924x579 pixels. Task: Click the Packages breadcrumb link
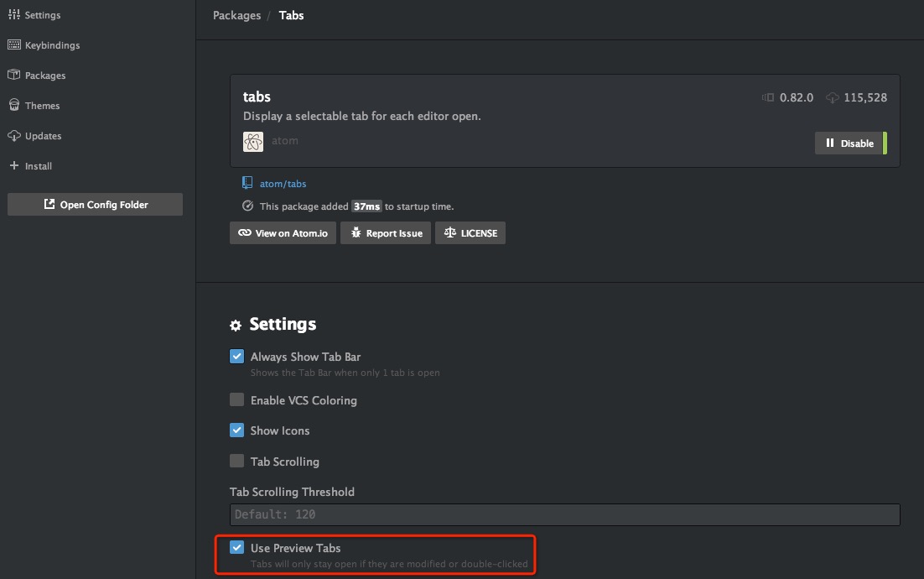(237, 15)
